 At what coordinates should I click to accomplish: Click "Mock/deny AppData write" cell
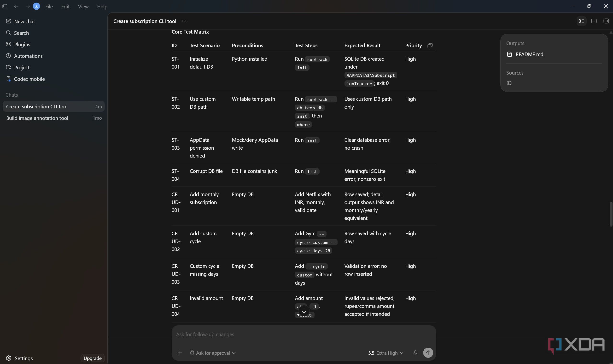(x=255, y=144)
